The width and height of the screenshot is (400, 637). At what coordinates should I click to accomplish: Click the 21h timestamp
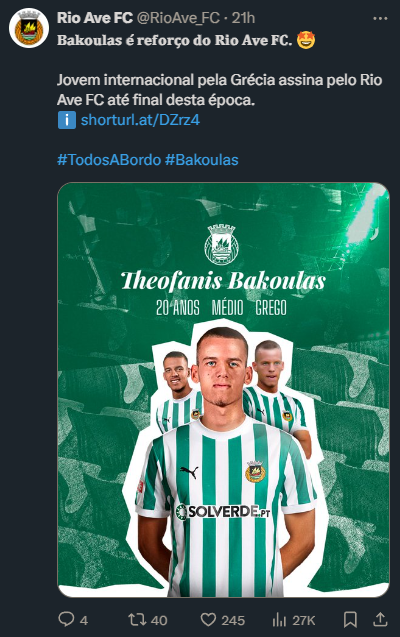243,18
